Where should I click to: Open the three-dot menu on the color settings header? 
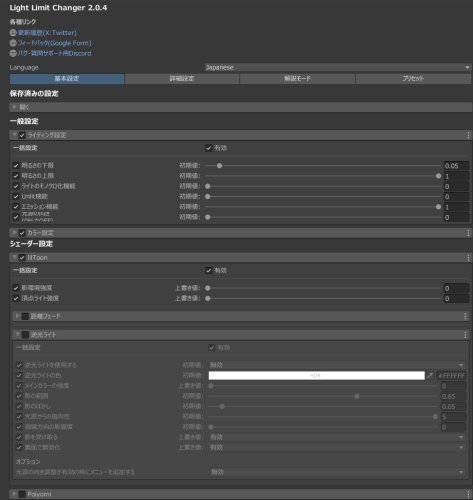[468, 233]
